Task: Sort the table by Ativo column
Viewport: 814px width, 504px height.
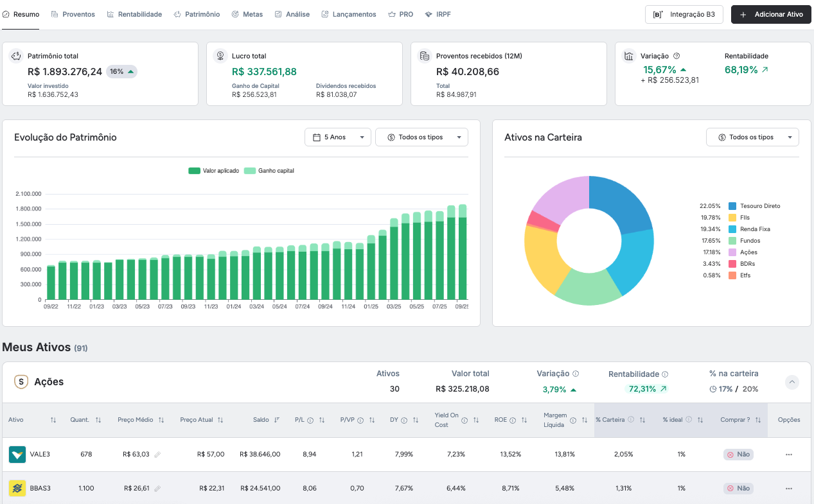Action: pyautogui.click(x=53, y=420)
